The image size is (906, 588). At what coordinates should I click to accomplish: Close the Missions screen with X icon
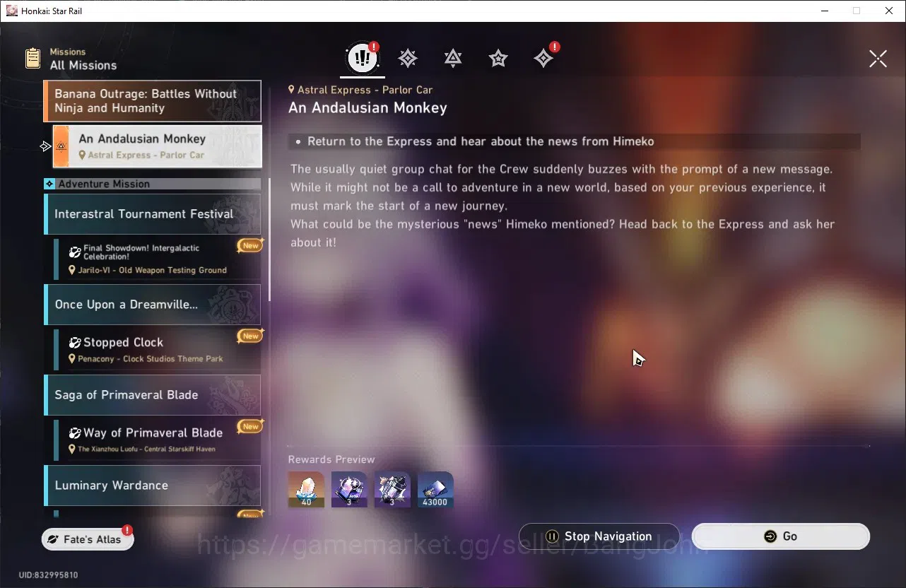pyautogui.click(x=878, y=59)
